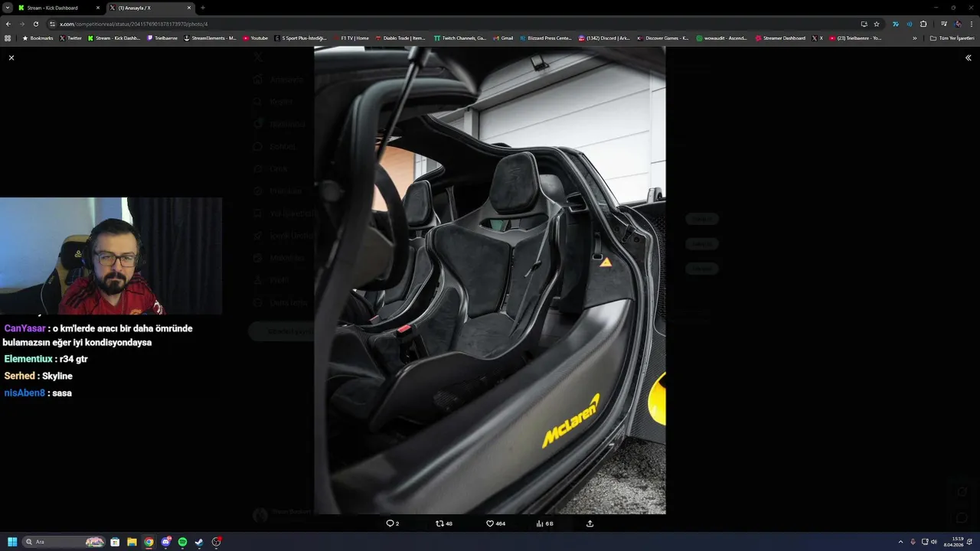Open the blue sound-wave extension icon

click(x=909, y=24)
